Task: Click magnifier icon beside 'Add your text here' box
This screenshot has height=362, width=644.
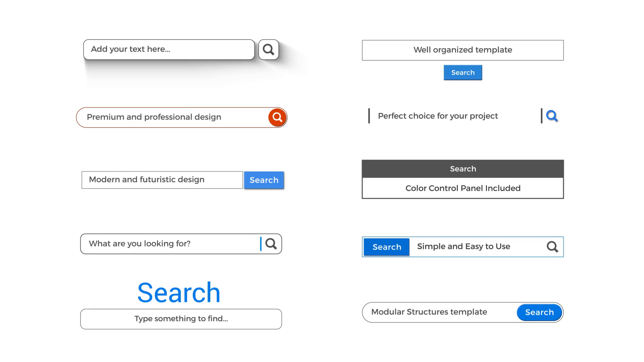Action: (268, 50)
